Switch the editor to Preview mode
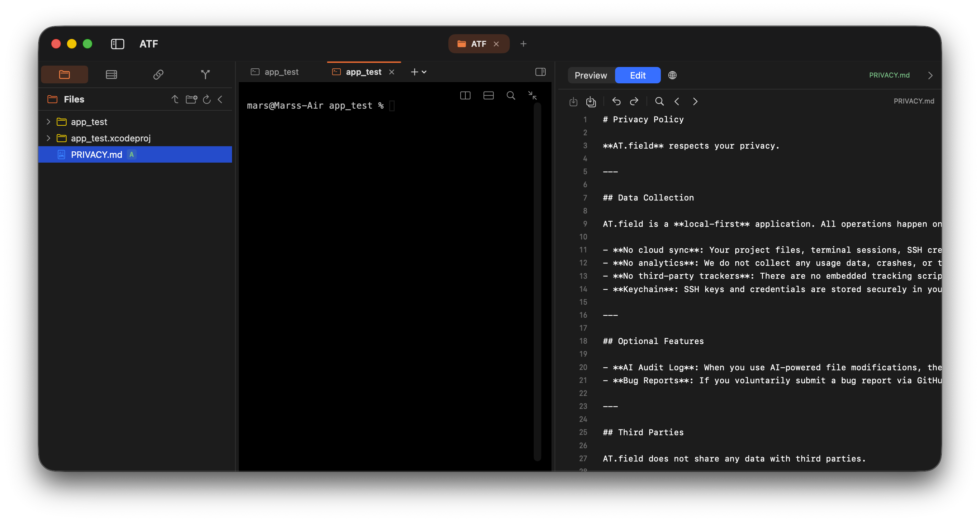The height and width of the screenshot is (522, 980). (590, 75)
